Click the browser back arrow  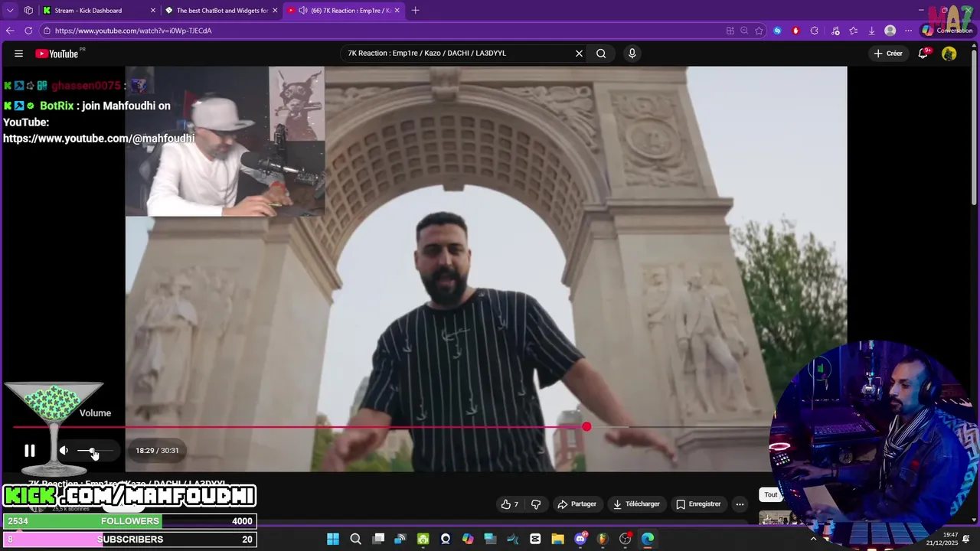(x=10, y=31)
